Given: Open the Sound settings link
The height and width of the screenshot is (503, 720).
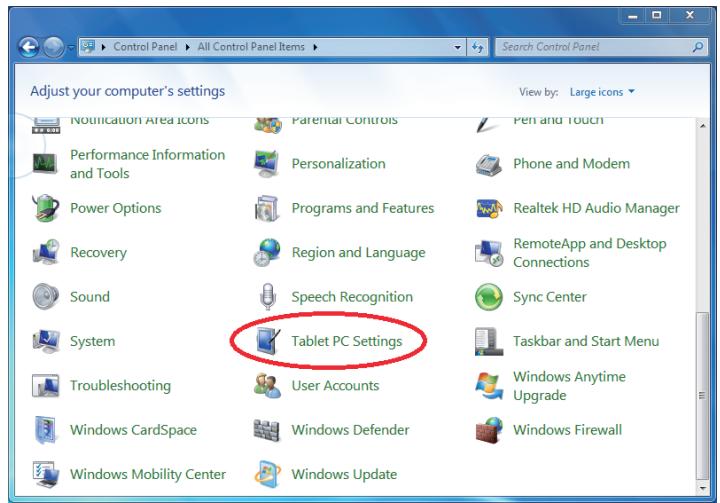Looking at the screenshot, I should (x=90, y=297).
